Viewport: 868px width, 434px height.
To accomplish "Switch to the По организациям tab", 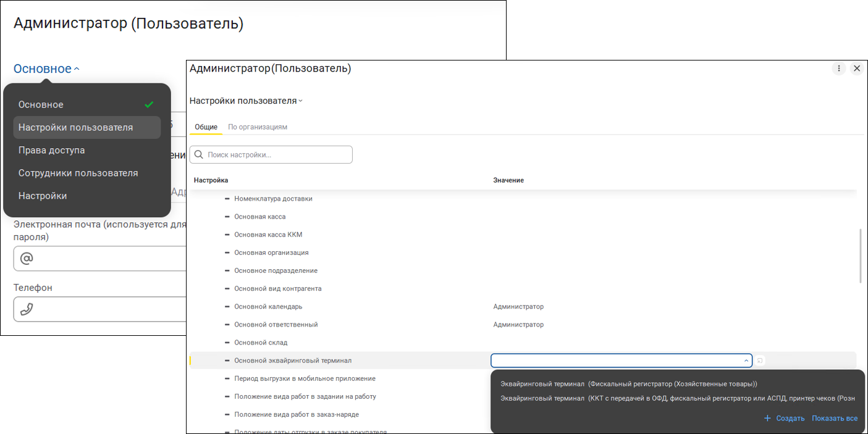I will pyautogui.click(x=258, y=127).
